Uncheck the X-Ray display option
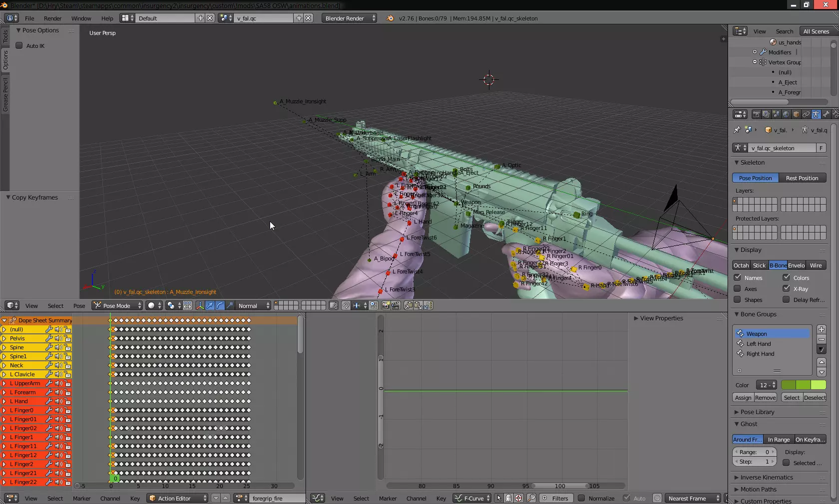The height and width of the screenshot is (504, 839). tap(786, 288)
